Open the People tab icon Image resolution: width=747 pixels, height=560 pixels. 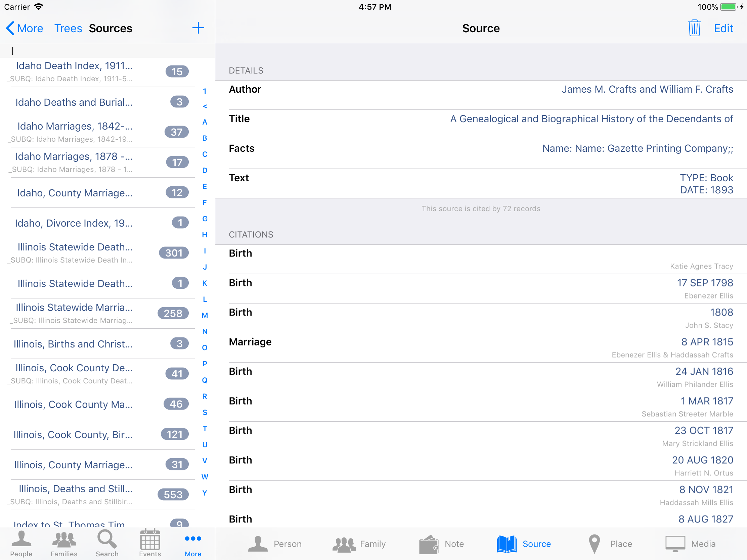[21, 544]
